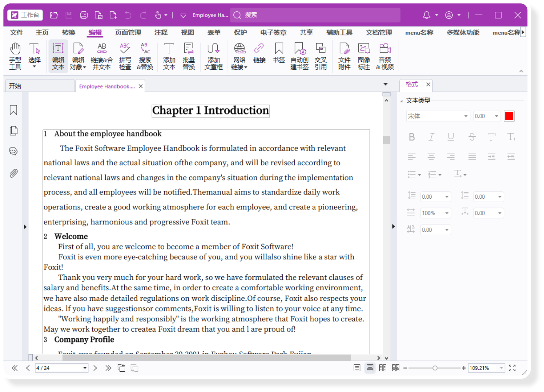Open the comments side panel

[x=13, y=151]
